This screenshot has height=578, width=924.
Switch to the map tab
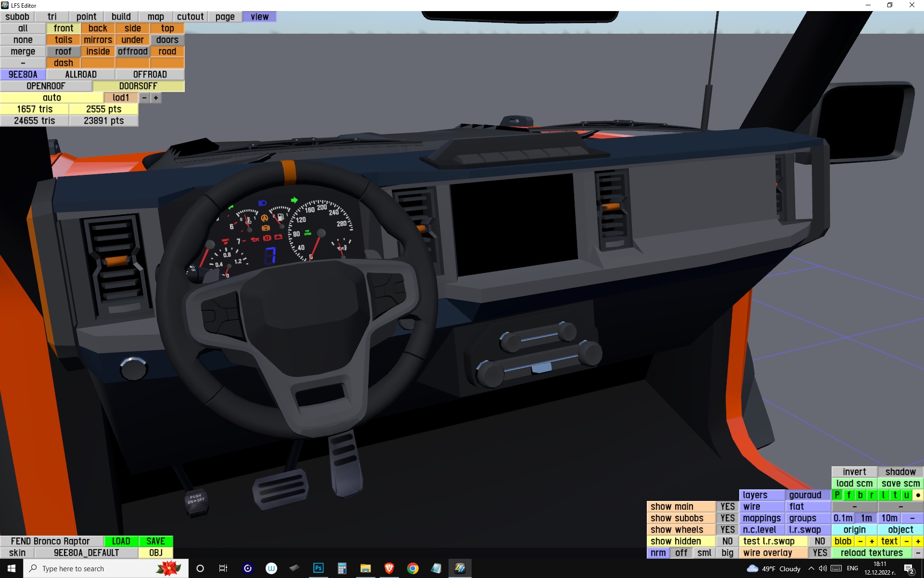tap(155, 17)
